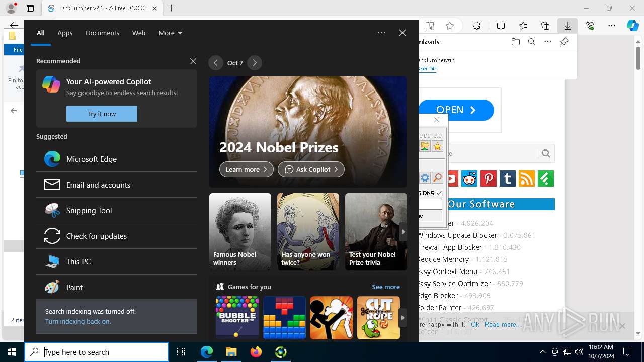
Task: Open Windows Update Blocker link
Action: point(457,235)
